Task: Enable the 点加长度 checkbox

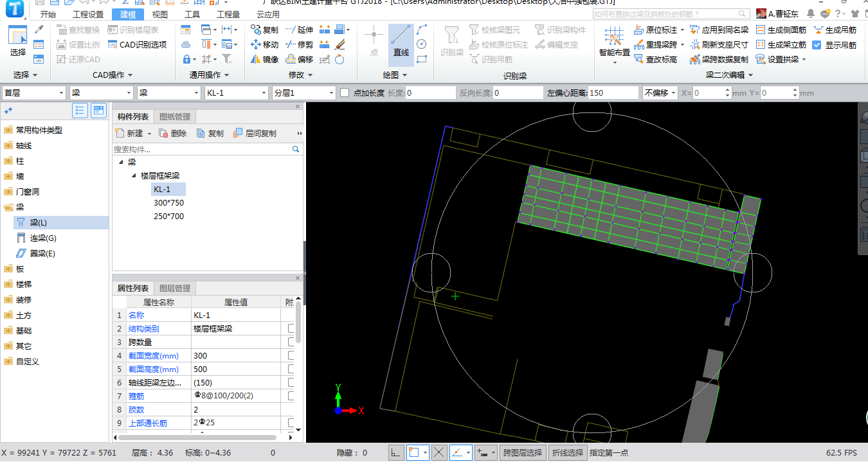Action: (x=345, y=93)
